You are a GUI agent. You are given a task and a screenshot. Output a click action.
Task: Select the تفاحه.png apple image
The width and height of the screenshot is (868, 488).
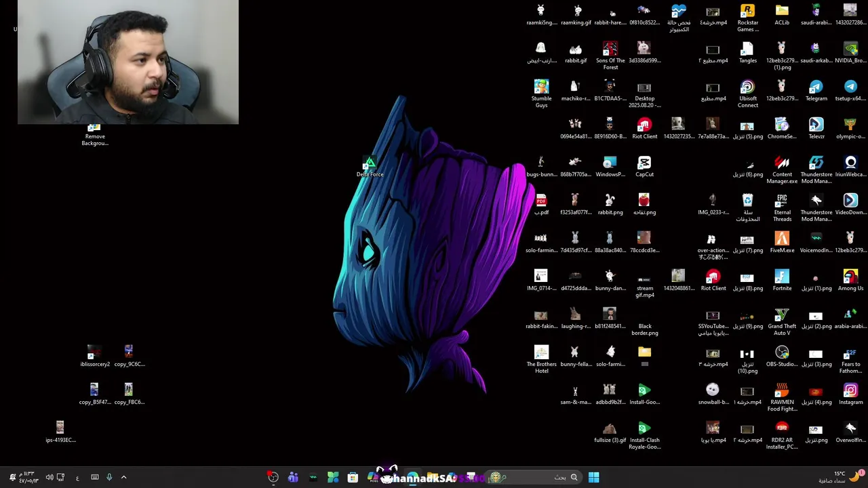click(644, 204)
